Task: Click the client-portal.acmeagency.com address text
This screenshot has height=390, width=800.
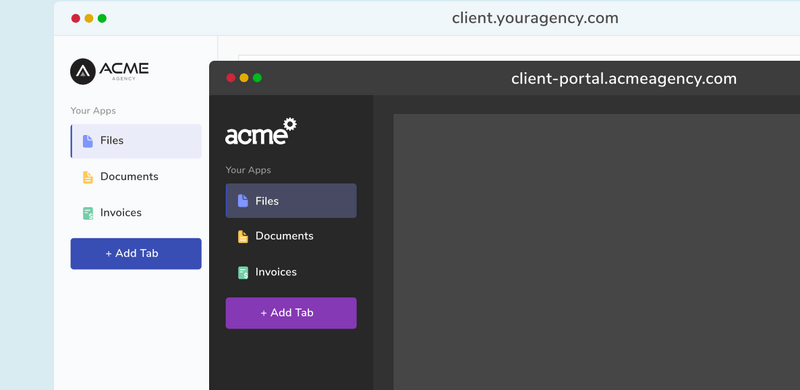Action: pos(624,79)
